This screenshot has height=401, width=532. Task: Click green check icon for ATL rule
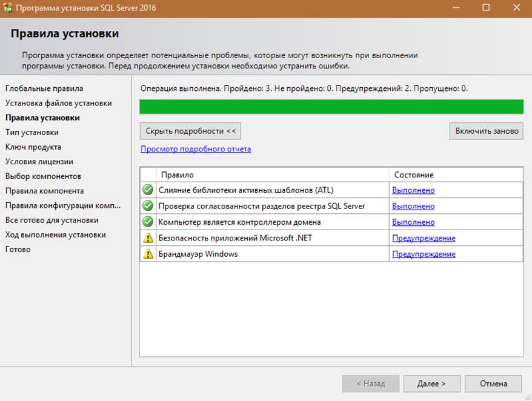pos(148,190)
